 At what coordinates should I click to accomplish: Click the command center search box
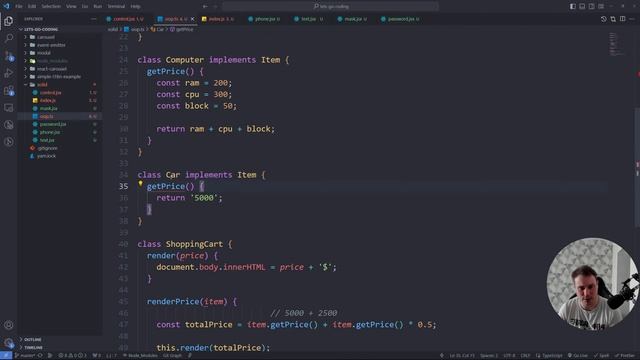(x=331, y=7)
